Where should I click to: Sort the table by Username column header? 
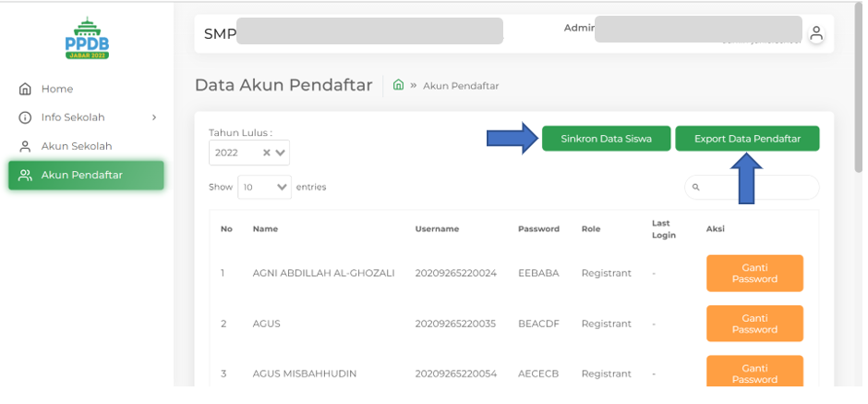pos(437,228)
